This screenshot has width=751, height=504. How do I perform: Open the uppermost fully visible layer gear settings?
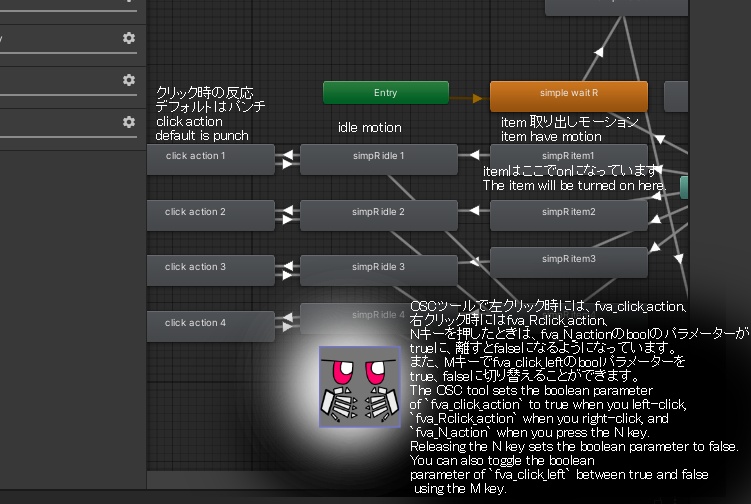[x=128, y=38]
